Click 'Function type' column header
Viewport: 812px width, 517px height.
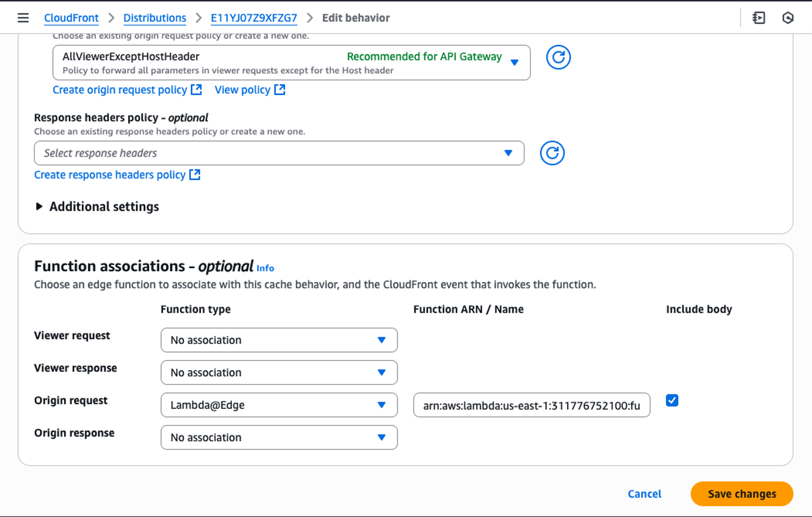coord(196,309)
